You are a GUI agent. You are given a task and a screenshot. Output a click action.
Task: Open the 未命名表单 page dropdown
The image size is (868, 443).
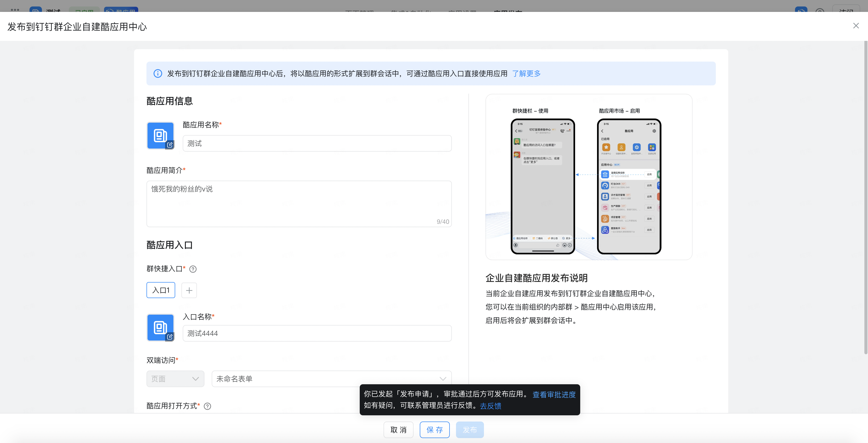point(331,379)
